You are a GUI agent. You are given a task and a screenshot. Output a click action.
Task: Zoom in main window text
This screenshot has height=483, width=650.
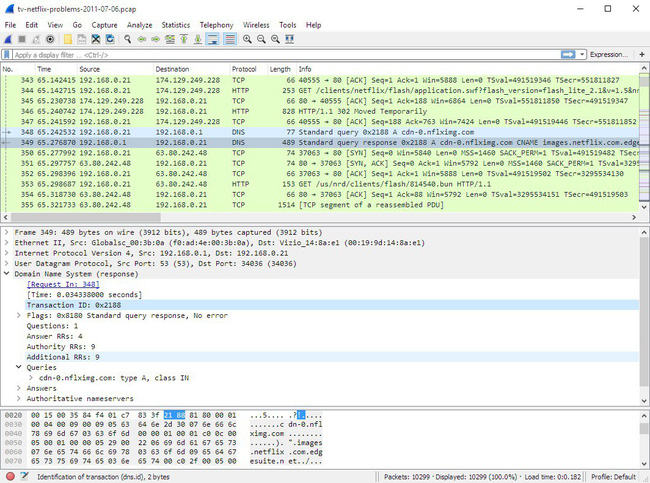(247, 39)
